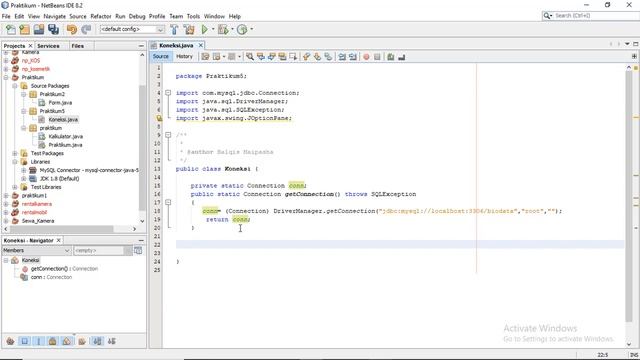This screenshot has width=640, height=360.
Task: Toggle Show Non-Public Members in Navigator
Action: (53, 341)
